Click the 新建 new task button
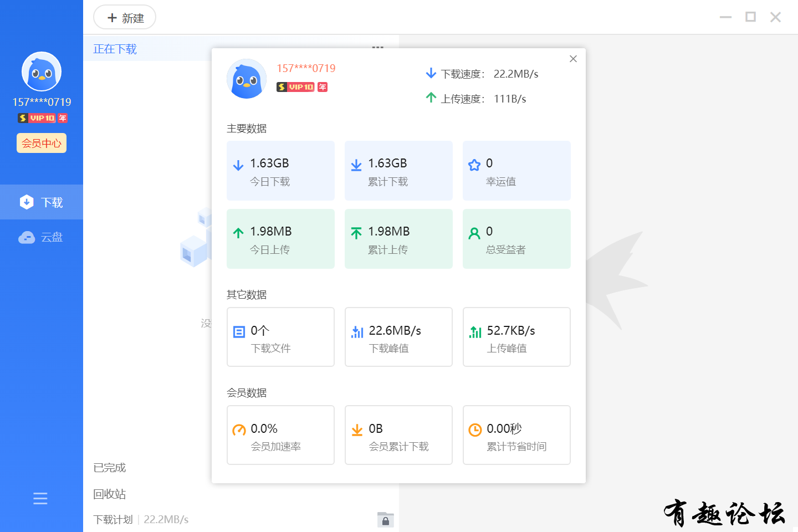Screen dimensions: 798x532 coord(125,18)
